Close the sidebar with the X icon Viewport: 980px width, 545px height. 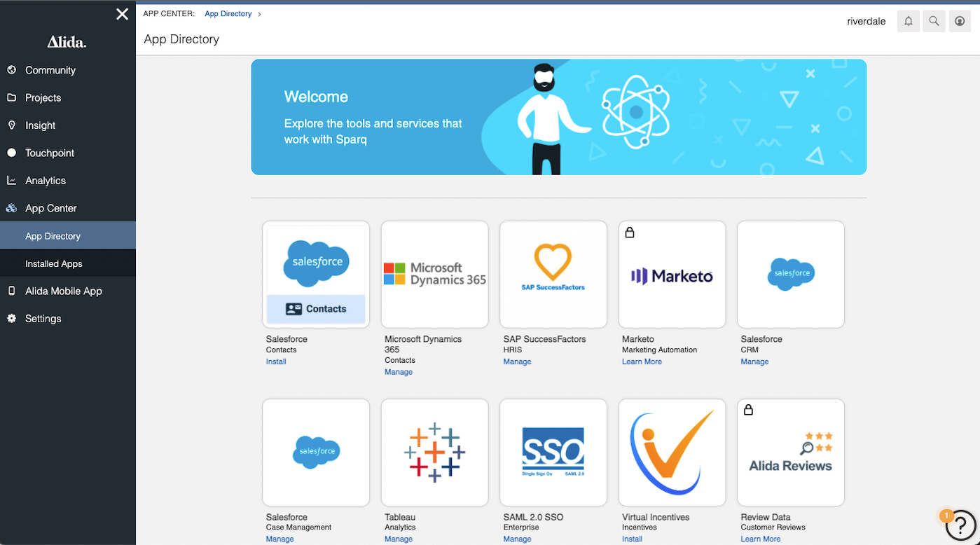point(122,14)
